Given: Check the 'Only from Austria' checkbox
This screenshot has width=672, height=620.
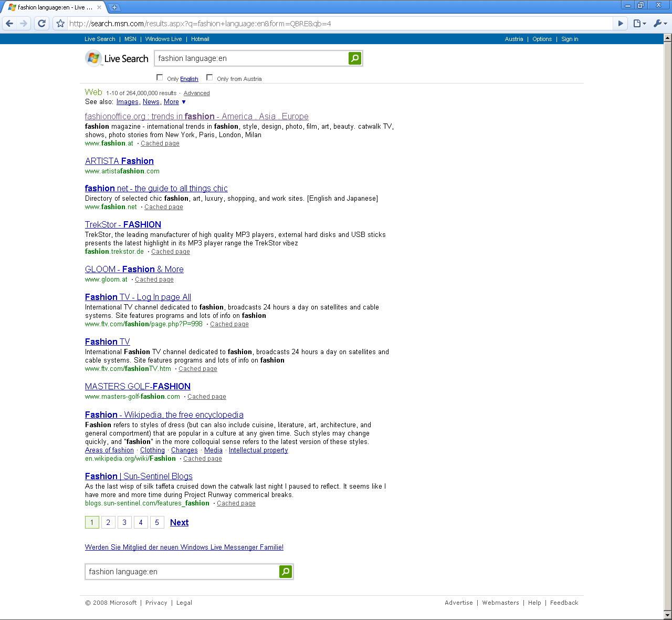Looking at the screenshot, I should point(209,77).
